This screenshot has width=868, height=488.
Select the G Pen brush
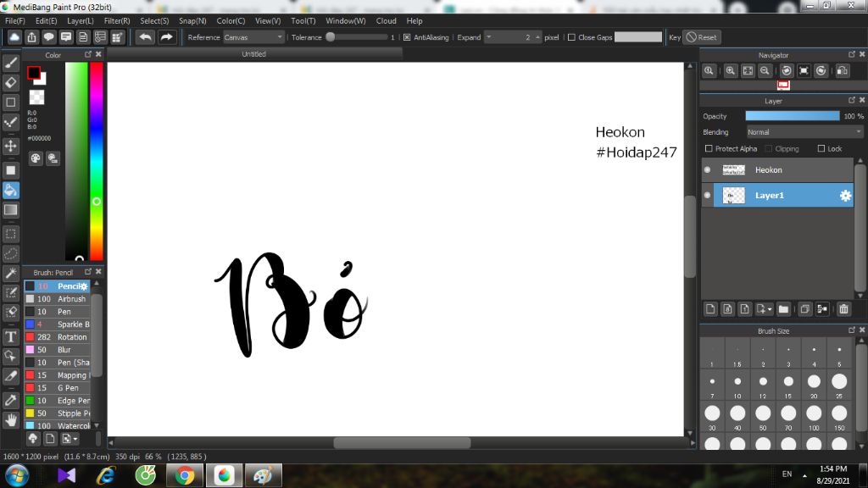(58, 388)
